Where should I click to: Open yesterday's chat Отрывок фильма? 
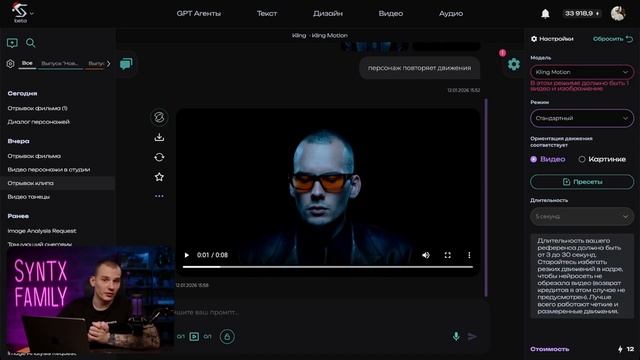pyautogui.click(x=34, y=156)
